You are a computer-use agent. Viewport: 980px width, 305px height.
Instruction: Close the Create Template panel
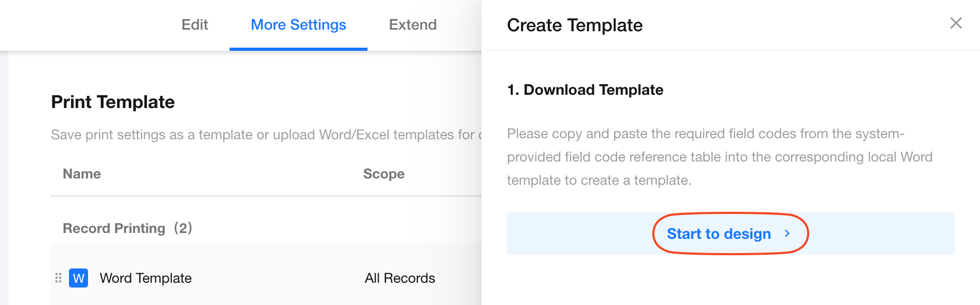pyautogui.click(x=956, y=23)
